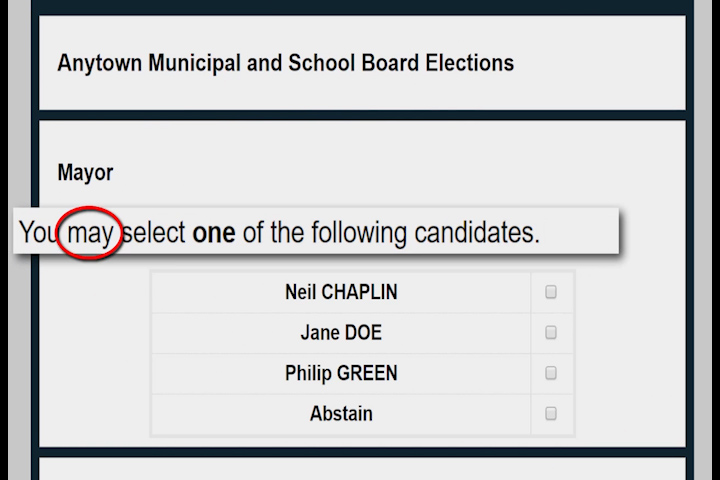Click the word "You" starting the instruction
Screen dimensions: 720x480
(38, 234)
